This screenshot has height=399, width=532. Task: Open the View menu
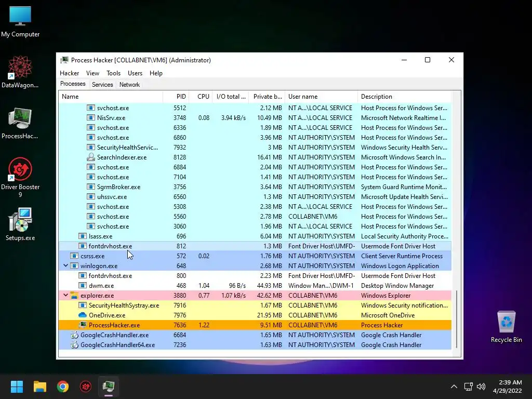pyautogui.click(x=92, y=73)
